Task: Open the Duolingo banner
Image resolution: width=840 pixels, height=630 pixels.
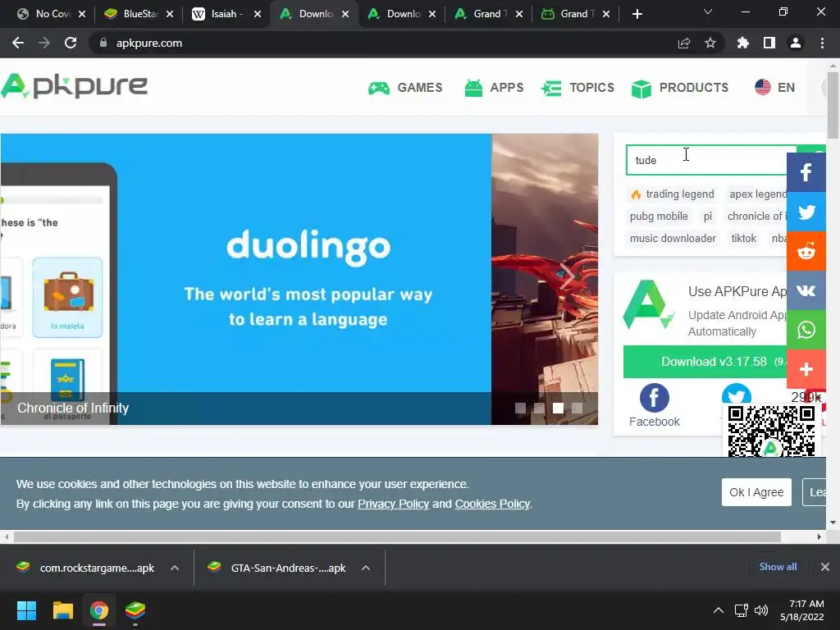Action: click(246, 279)
